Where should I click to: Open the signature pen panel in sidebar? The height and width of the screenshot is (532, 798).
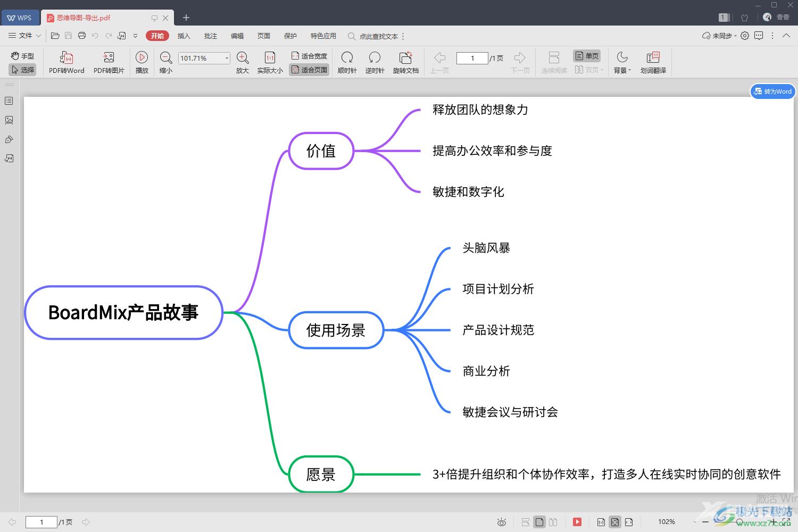tap(9, 139)
